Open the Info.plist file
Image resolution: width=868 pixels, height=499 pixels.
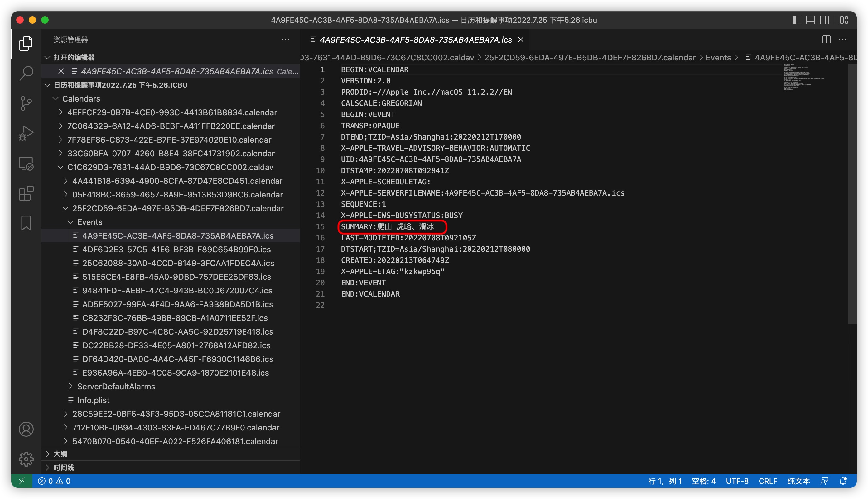coord(171,400)
